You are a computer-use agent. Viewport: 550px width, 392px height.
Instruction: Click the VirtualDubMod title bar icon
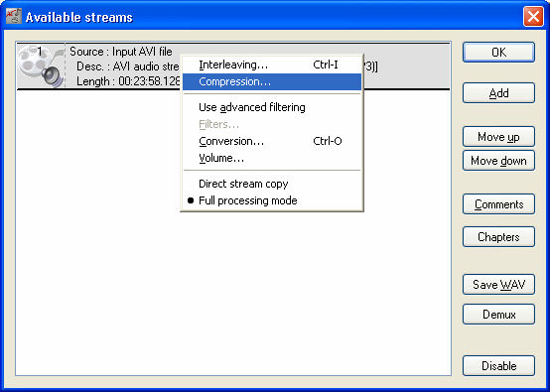click(14, 17)
